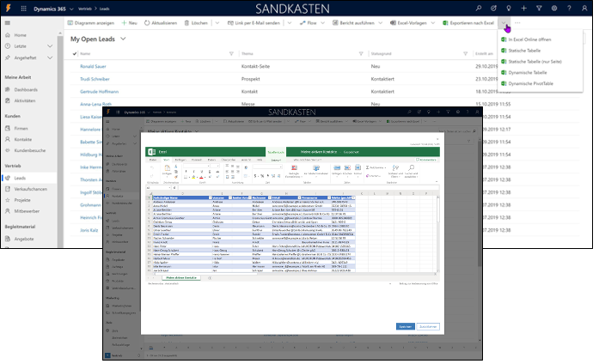Toggle select-all checkmark in grid header
Image resolution: width=599 pixels, height=364 pixels.
pos(75,54)
